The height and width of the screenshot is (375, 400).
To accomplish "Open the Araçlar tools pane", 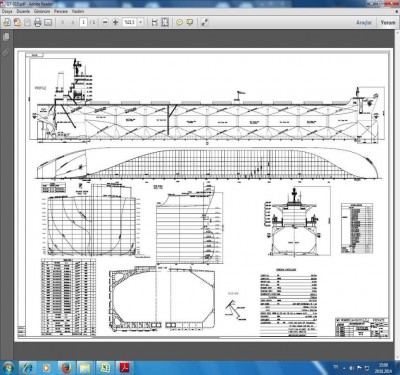I will [x=364, y=22].
